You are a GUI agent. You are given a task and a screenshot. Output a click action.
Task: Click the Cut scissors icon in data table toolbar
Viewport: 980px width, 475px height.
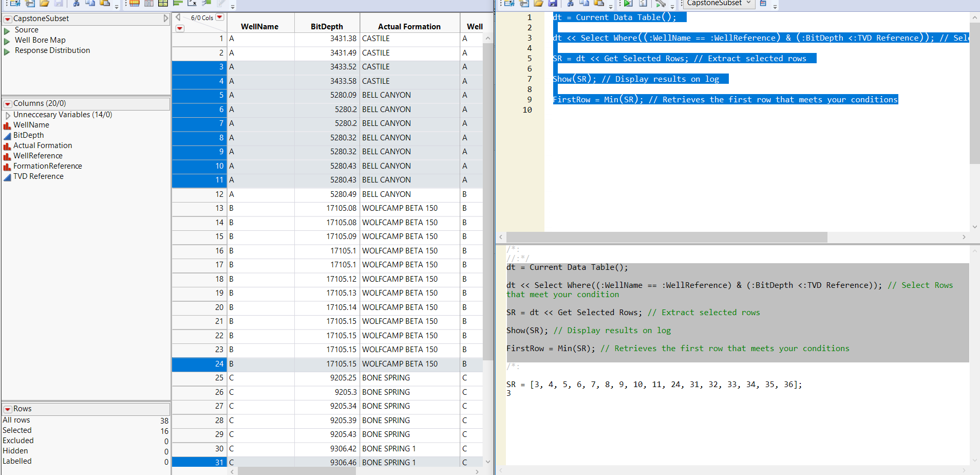click(76, 3)
